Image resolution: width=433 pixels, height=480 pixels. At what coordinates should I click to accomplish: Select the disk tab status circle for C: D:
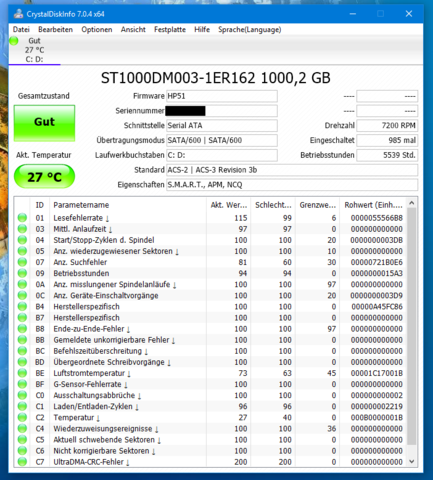coord(14,41)
